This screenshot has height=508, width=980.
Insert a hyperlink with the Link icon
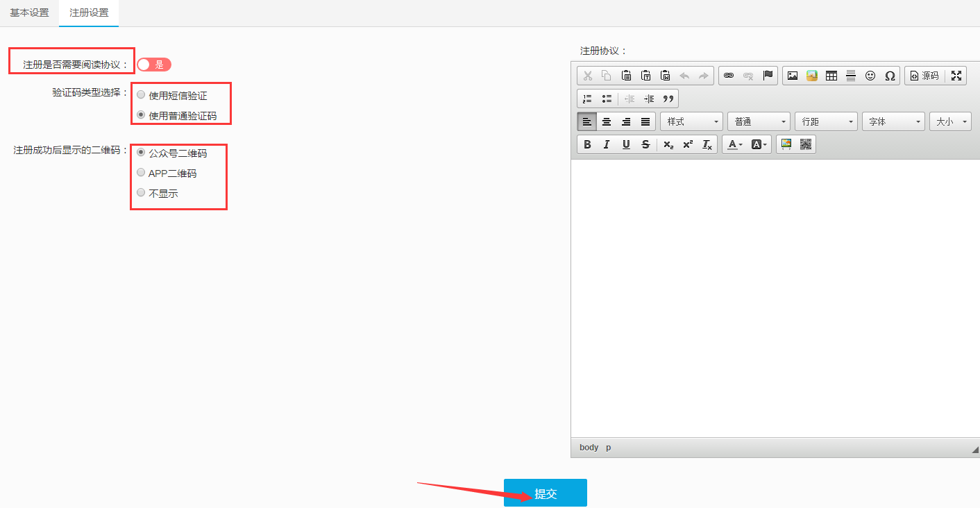729,76
